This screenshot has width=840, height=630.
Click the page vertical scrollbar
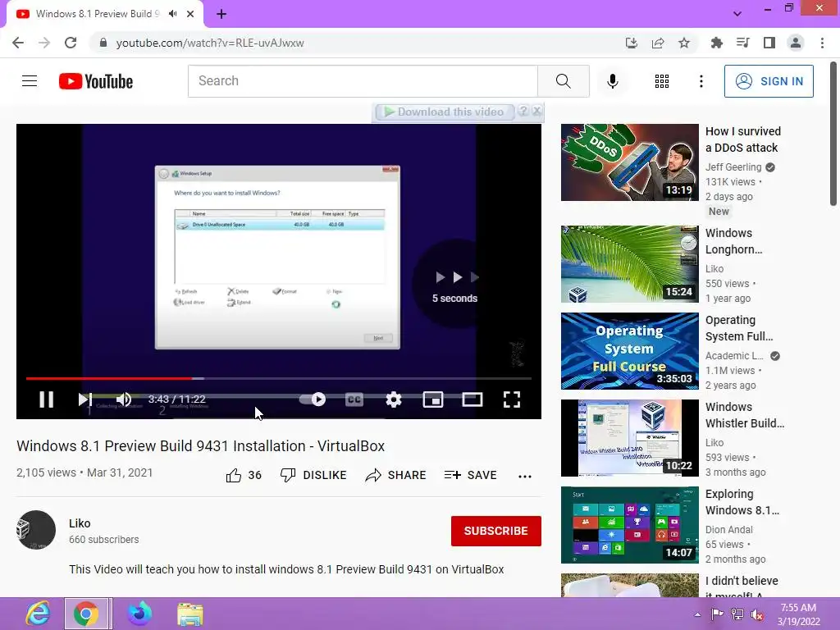click(833, 134)
